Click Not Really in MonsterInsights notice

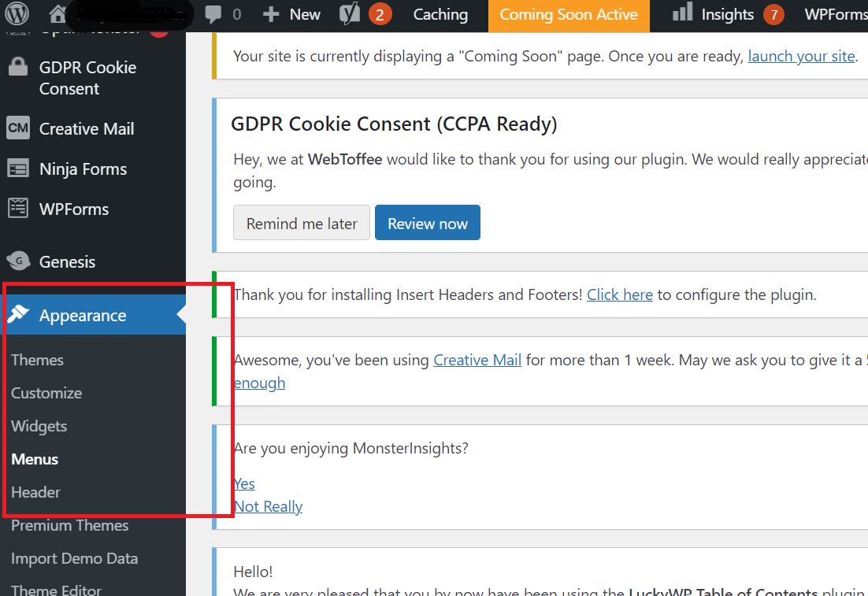(x=268, y=506)
